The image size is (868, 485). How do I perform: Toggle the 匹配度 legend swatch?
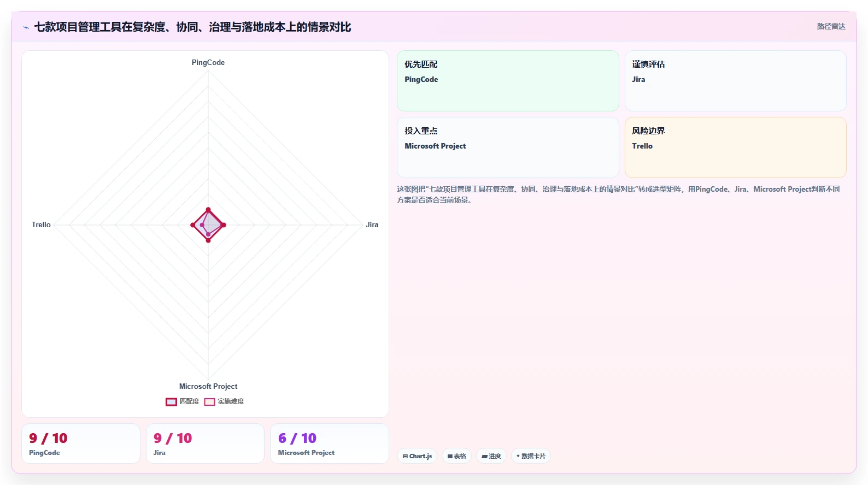(x=171, y=402)
